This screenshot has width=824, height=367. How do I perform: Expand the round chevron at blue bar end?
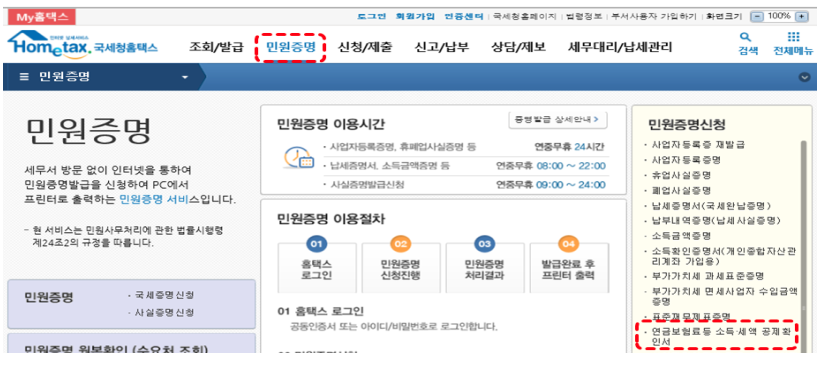click(x=804, y=77)
